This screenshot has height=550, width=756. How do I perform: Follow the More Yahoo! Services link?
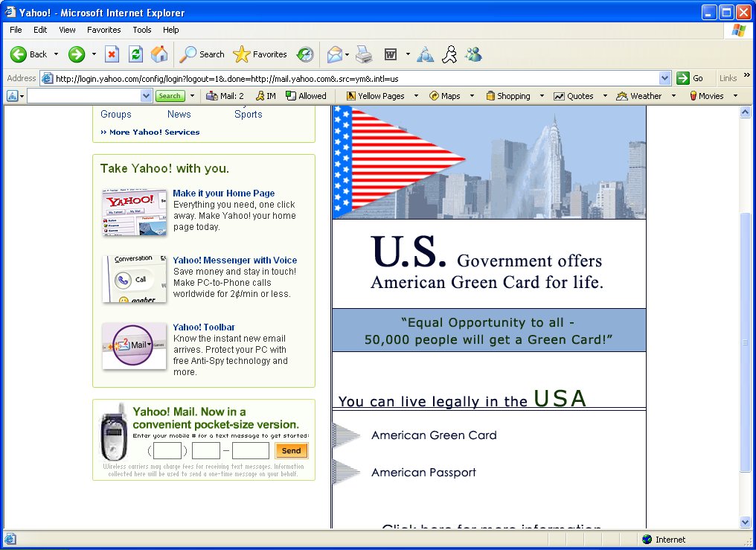[x=150, y=132]
